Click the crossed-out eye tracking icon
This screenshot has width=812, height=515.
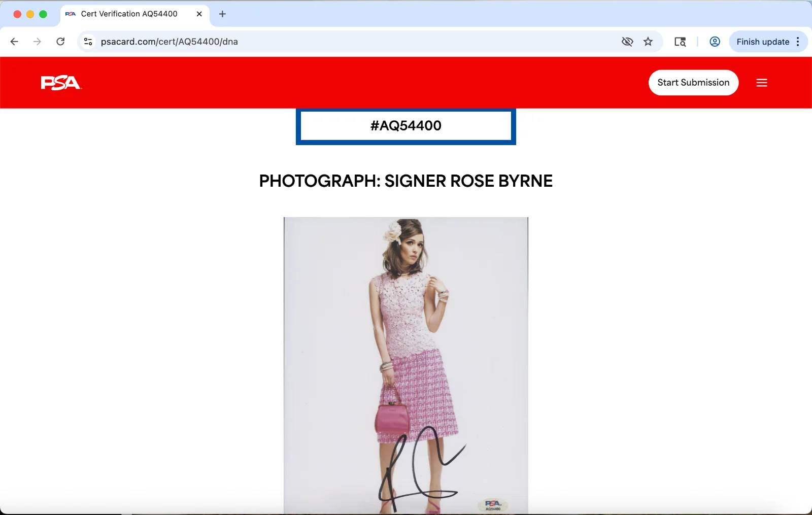(x=627, y=42)
